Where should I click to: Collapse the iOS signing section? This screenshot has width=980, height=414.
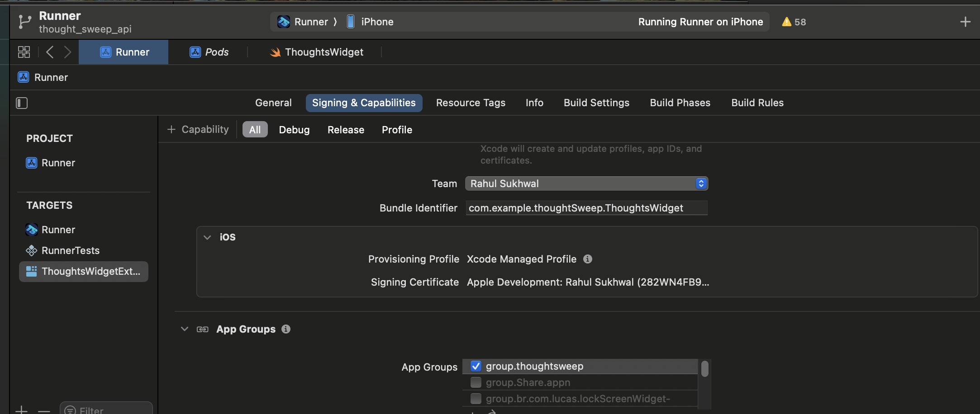coord(207,237)
